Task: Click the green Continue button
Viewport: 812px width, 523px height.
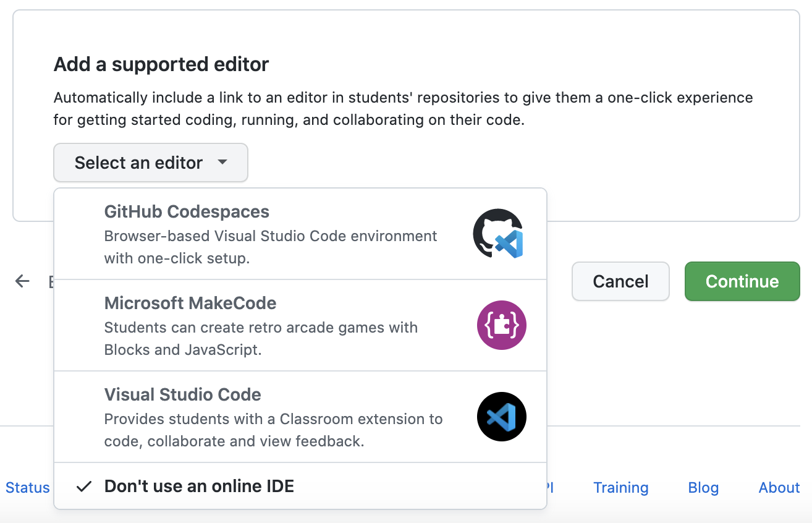Action: click(742, 281)
